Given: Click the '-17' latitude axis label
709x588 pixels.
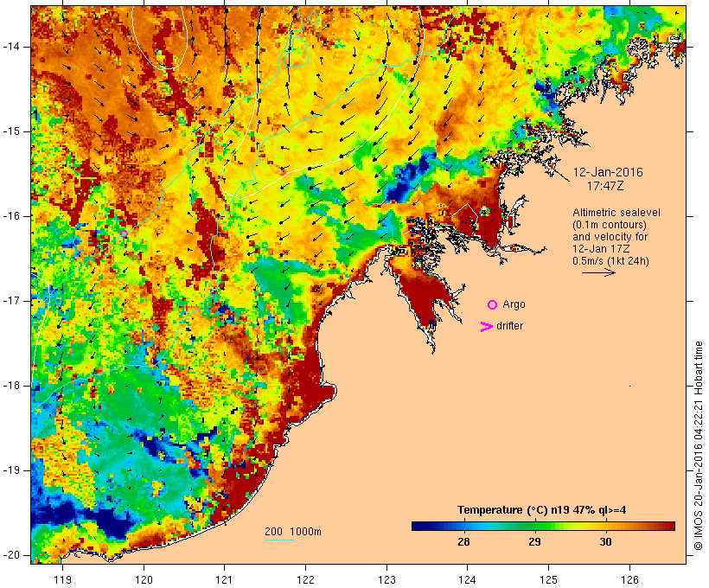Looking at the screenshot, I should coord(11,301).
